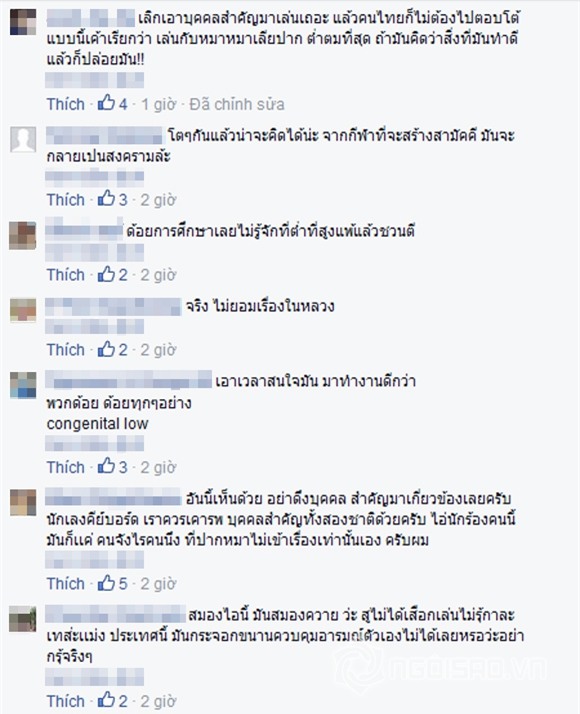Open the default silhouette avatar of second commenter
The width and height of the screenshot is (580, 714).
coord(23,139)
